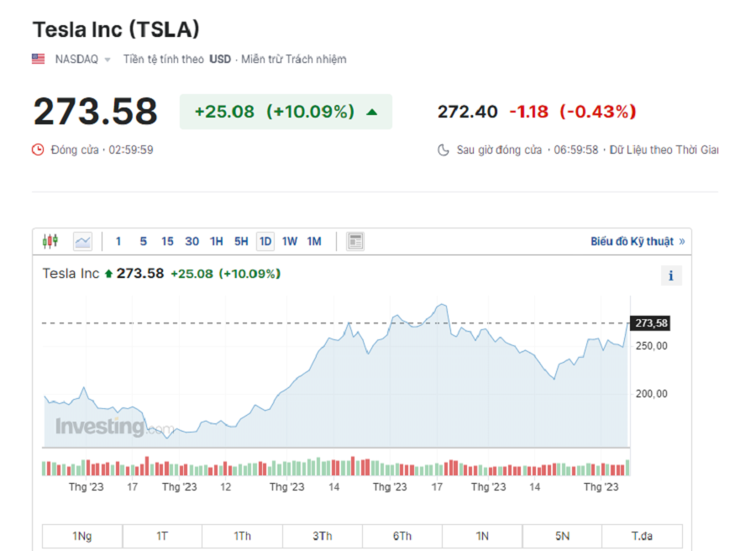Open the news panel icon in chart toolbar
The image size is (756, 551).
355,242
